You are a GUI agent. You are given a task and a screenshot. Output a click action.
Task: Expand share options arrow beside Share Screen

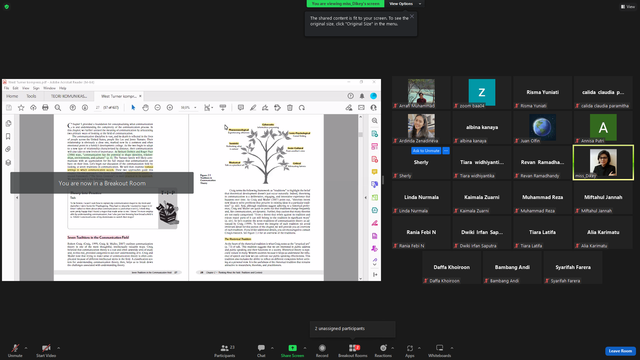tap(305, 348)
